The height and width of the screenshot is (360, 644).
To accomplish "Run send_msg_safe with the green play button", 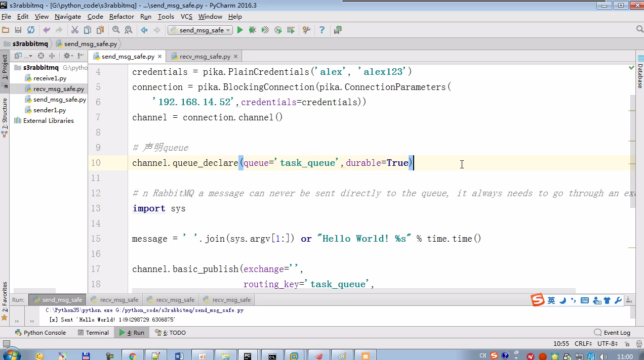I will click(x=240, y=30).
